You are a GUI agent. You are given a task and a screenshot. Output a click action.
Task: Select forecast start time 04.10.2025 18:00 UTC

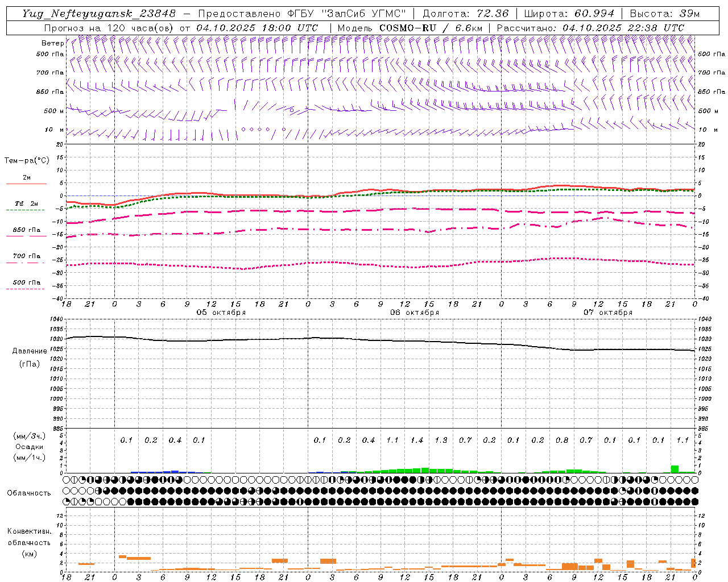pos(257,28)
